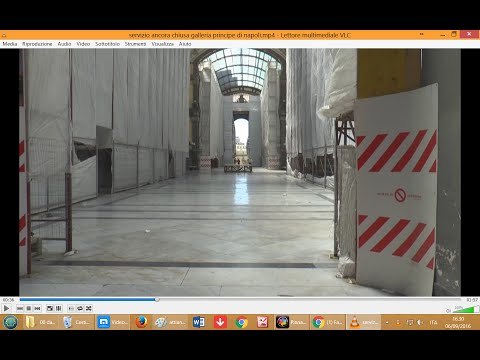This screenshot has width=480, height=360.
Task: Jump to the previous media item
Action: [20, 309]
